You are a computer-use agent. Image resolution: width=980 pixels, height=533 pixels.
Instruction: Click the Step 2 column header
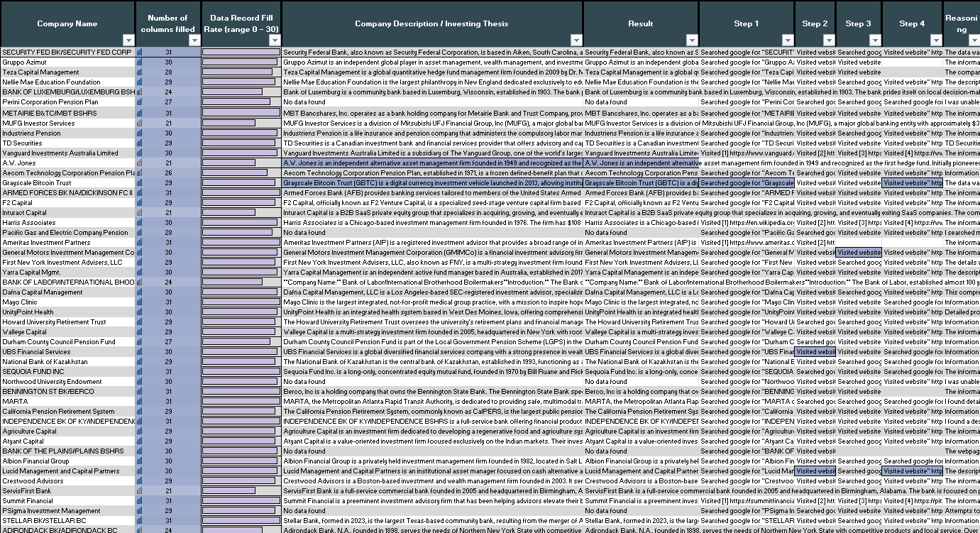(x=815, y=23)
